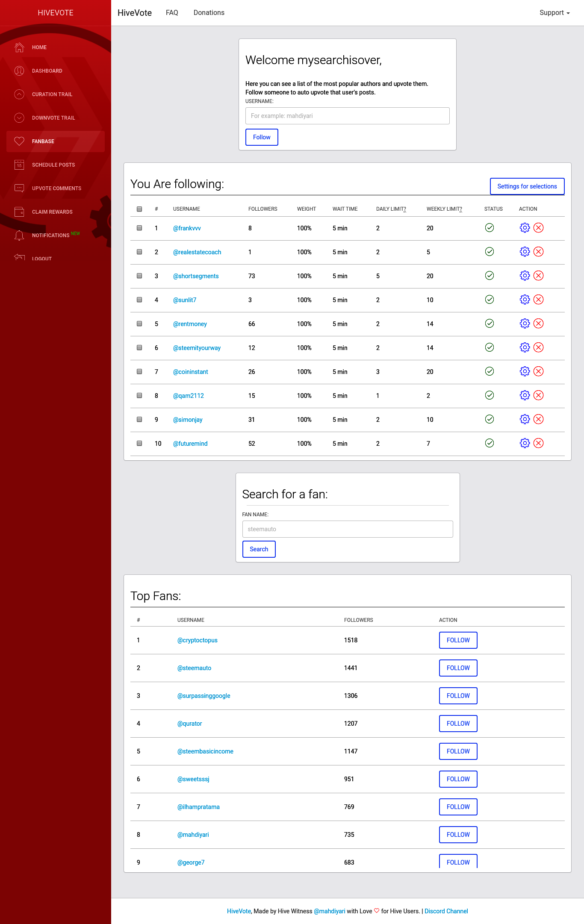Click the DAILY LIMIT? column header
The image size is (584, 924).
point(391,209)
